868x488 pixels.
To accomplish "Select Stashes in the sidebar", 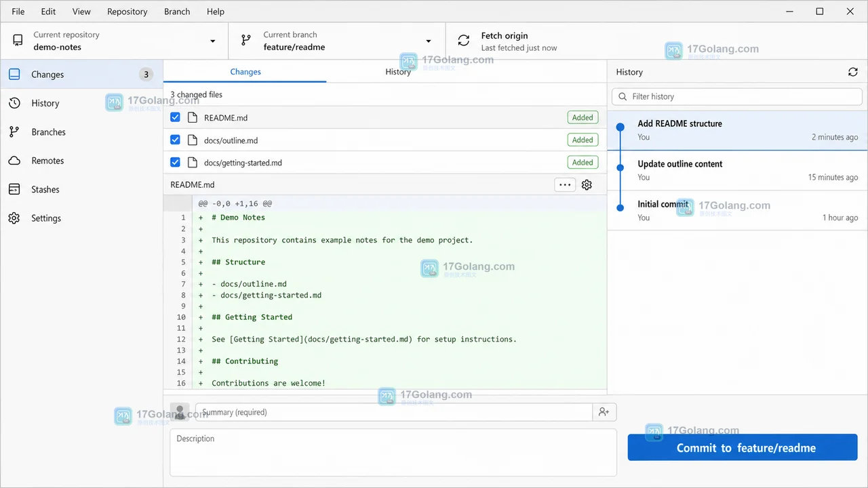I will click(x=81, y=190).
